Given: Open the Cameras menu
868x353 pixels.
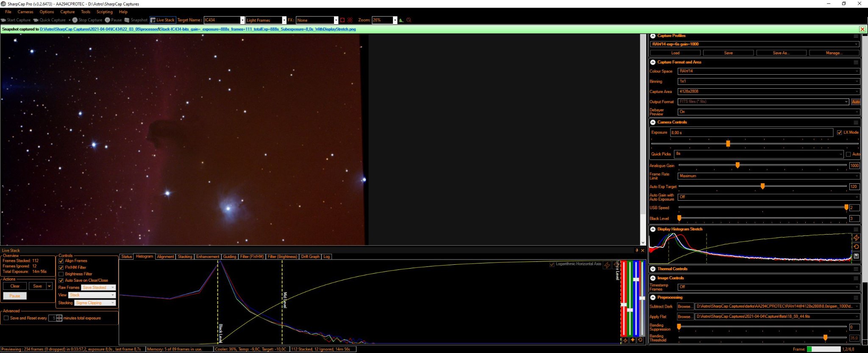Looking at the screenshot, I should pos(25,12).
